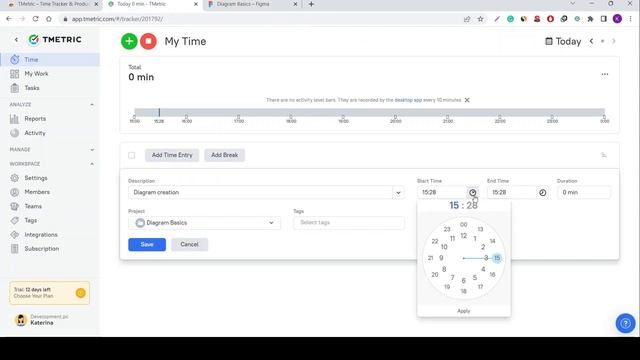This screenshot has height=360, width=640.
Task: Collapse the ANALYZE section
Action: [x=92, y=105]
